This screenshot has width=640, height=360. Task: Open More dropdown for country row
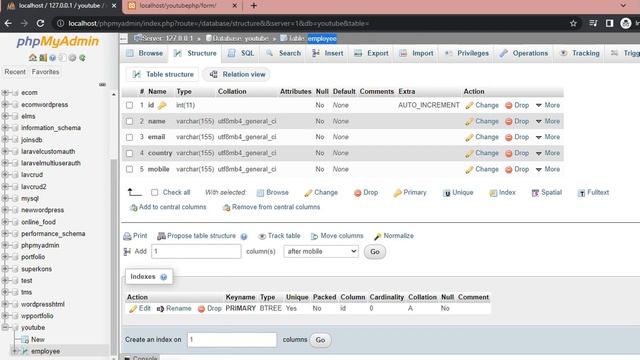pos(548,153)
